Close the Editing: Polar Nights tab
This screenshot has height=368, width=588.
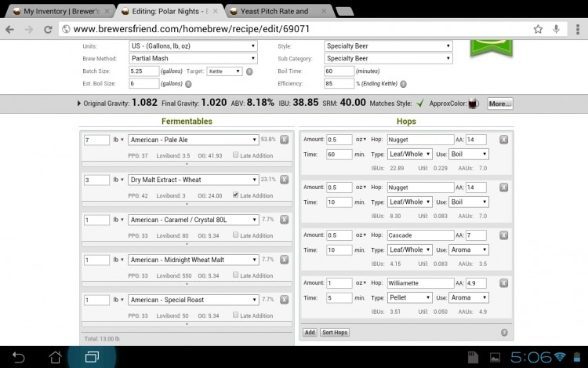point(216,11)
